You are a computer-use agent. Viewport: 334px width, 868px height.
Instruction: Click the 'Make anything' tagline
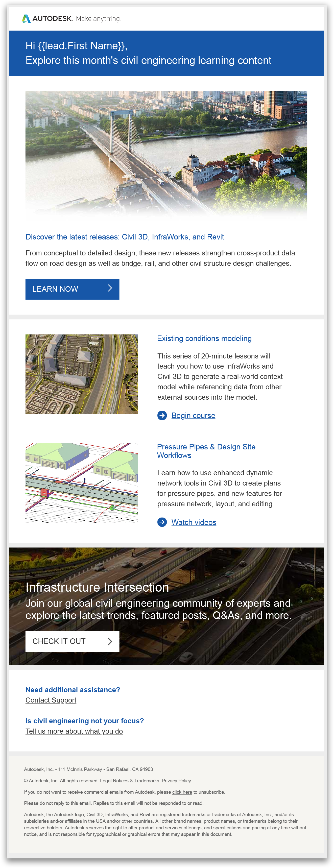(98, 19)
